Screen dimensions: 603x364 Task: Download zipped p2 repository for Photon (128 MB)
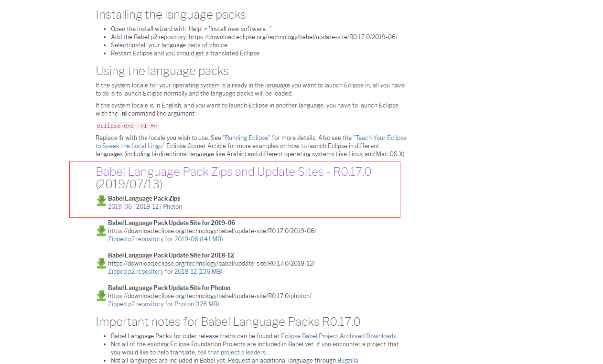[x=163, y=304]
